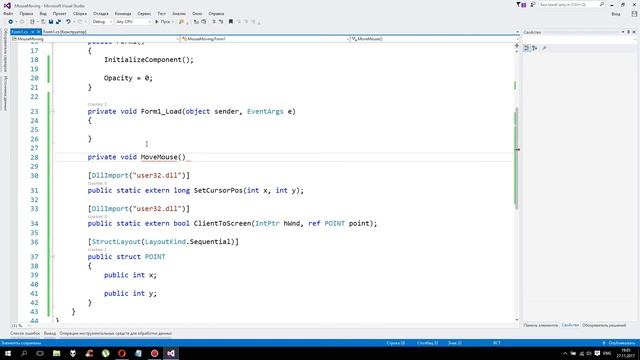Click the Property Pages wrench icon
This screenshot has width=640, height=360.
pyautogui.click(x=544, y=48)
